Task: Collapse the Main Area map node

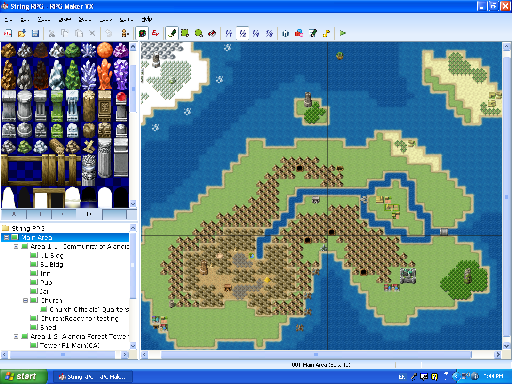Action: [x=6, y=237]
